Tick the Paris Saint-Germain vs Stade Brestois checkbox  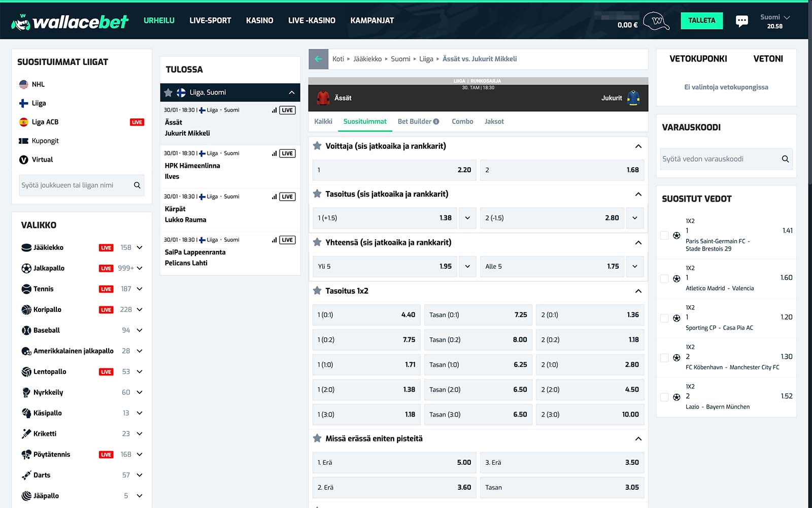[x=664, y=235]
